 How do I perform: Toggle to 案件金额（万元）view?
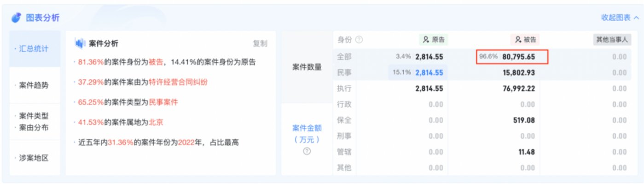click(x=307, y=139)
